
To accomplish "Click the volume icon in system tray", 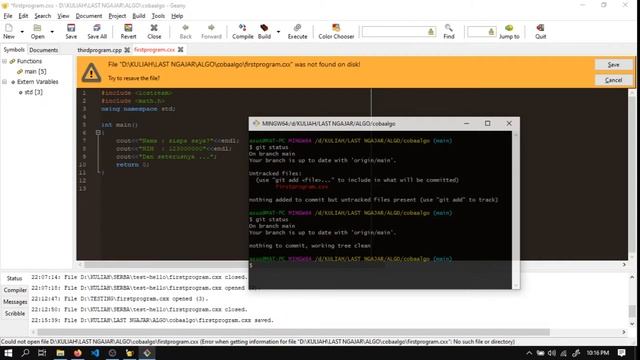I will click(x=552, y=353).
